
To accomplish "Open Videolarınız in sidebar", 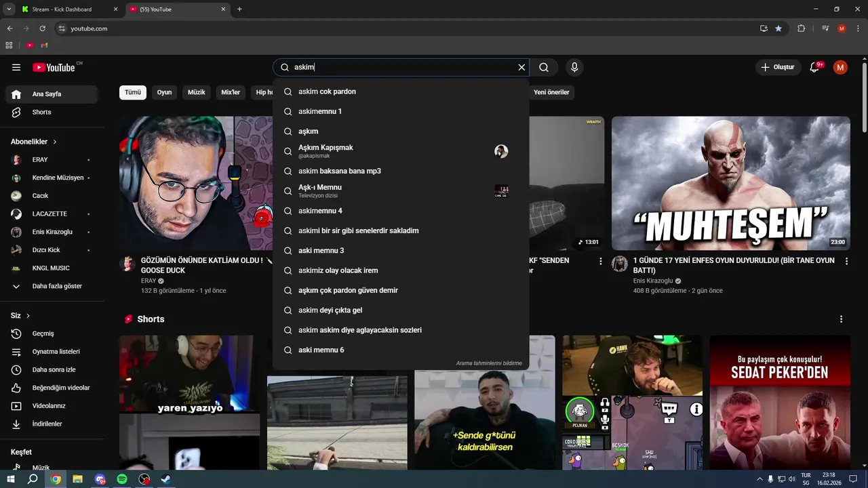I will (53, 406).
